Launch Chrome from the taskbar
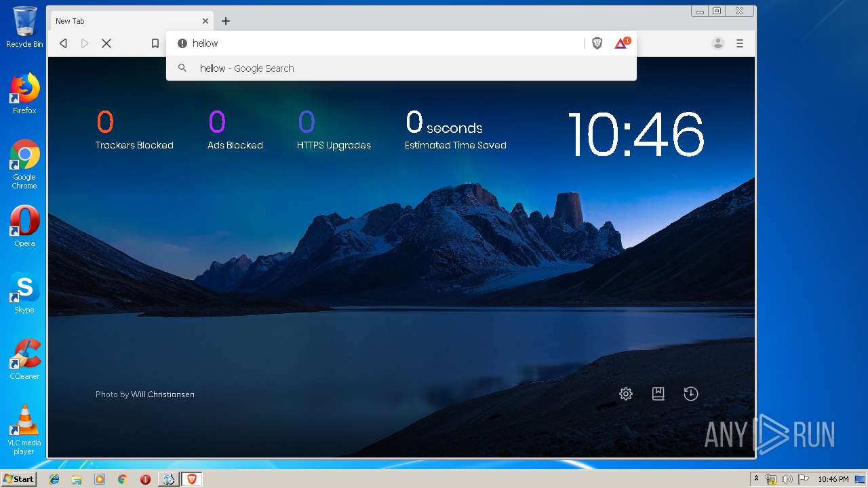 (x=123, y=479)
